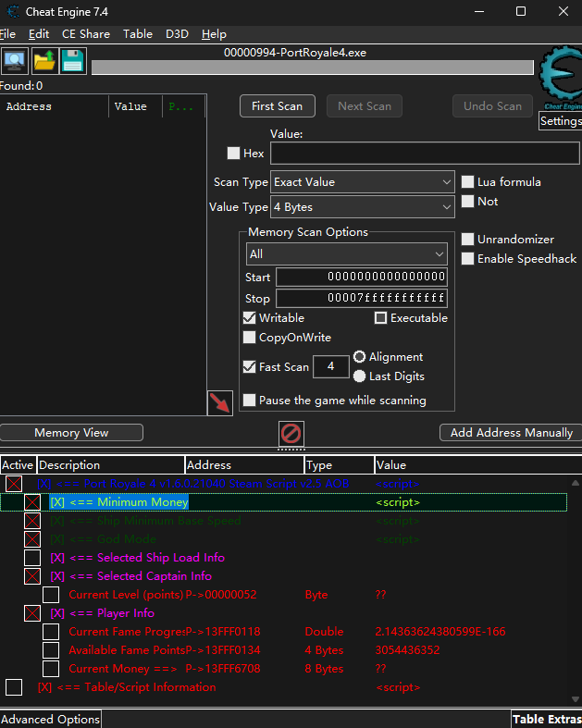Screen dimensions: 582x728
Task: Select value 3054436352 of Available Fame Points
Action: click(407, 650)
